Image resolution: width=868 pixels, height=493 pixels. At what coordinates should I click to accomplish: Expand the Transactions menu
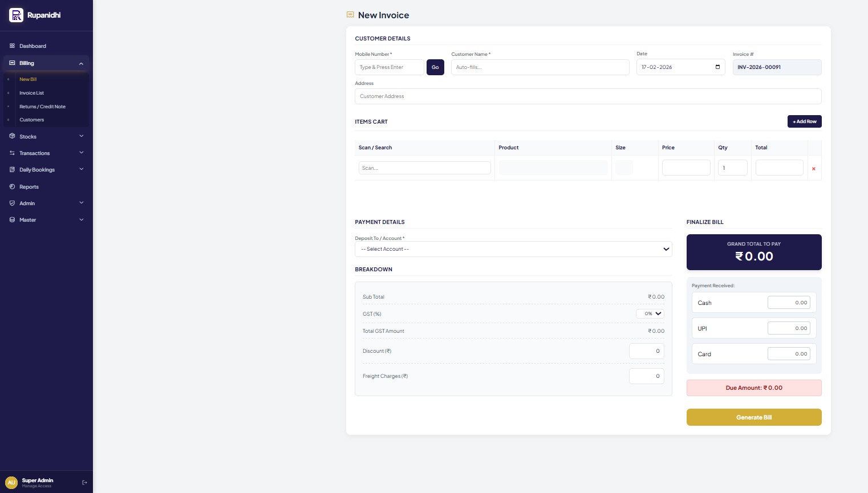coord(81,153)
